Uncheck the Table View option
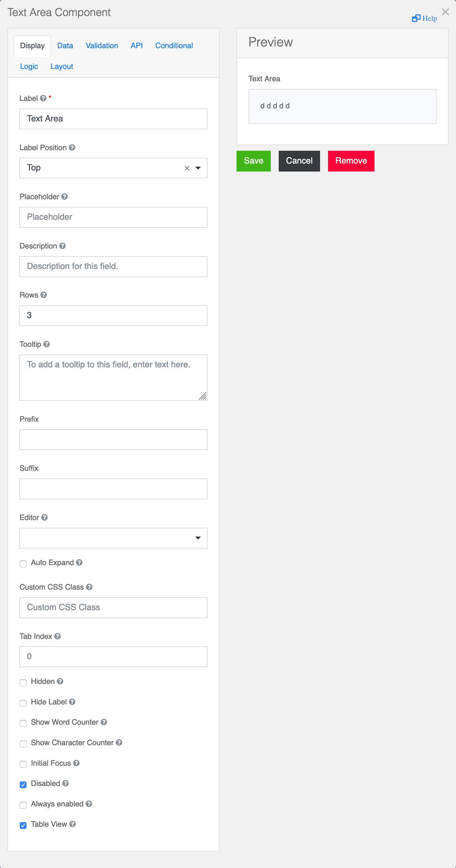This screenshot has width=456, height=868. [23, 826]
